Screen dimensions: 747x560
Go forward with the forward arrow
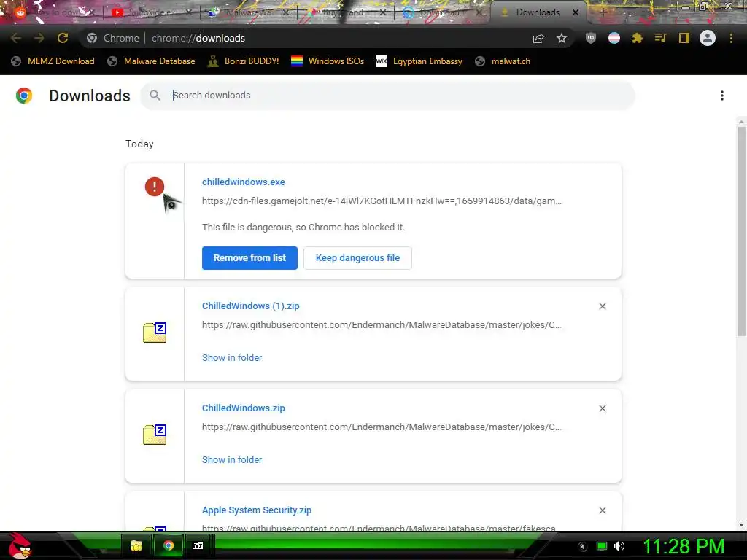(x=39, y=38)
